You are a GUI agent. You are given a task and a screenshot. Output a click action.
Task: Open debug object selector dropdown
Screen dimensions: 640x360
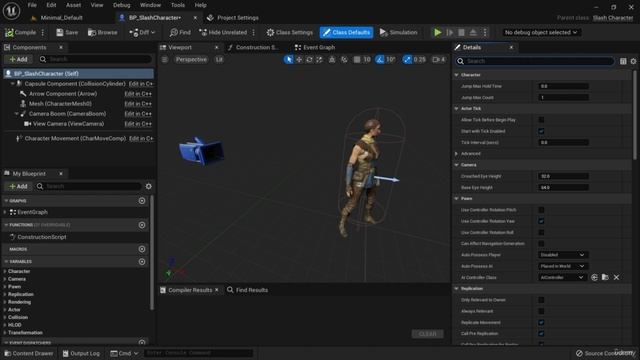point(540,32)
